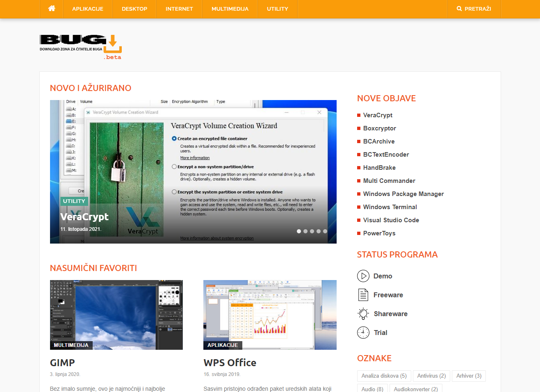The width and height of the screenshot is (540, 392).
Task: Open the APLIKACIJE menu
Action: [88, 9]
